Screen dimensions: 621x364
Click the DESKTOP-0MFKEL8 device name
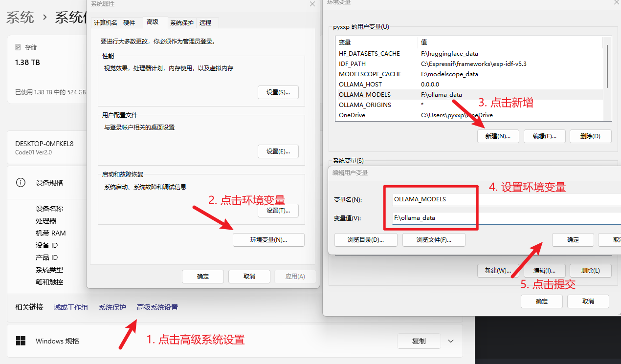click(x=44, y=144)
